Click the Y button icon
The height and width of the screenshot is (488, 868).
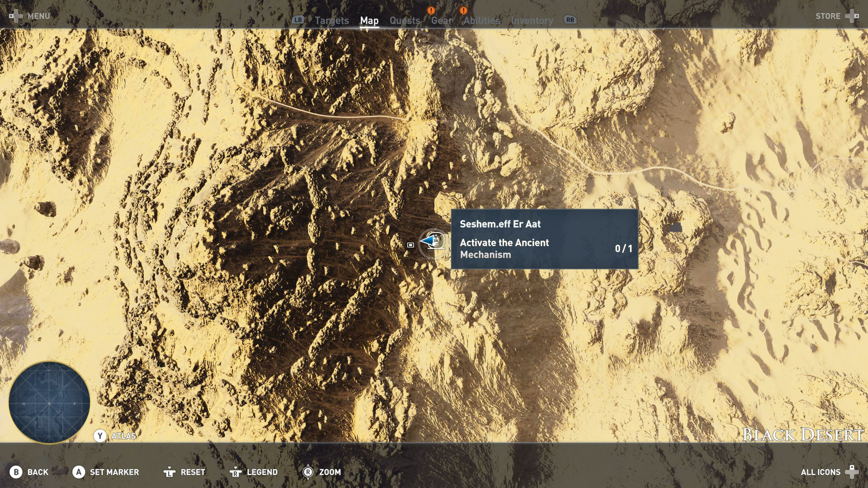tap(100, 436)
